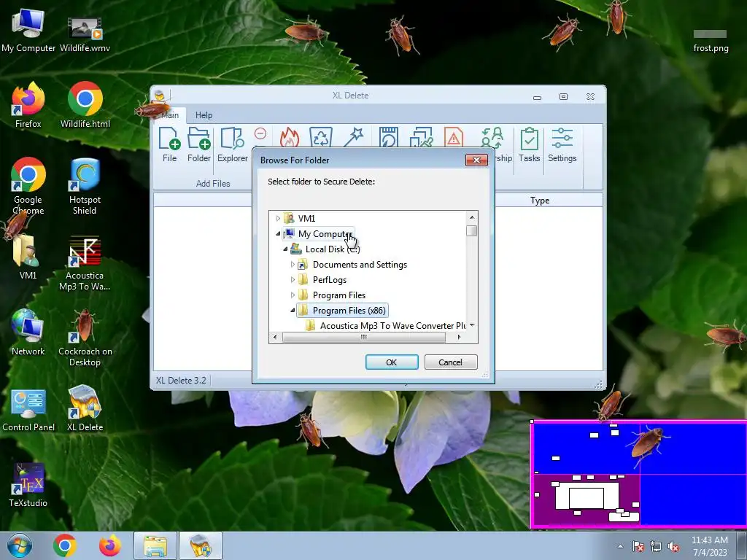747x560 pixels.
Task: Select the frost.png desktop file
Action: [x=711, y=41]
